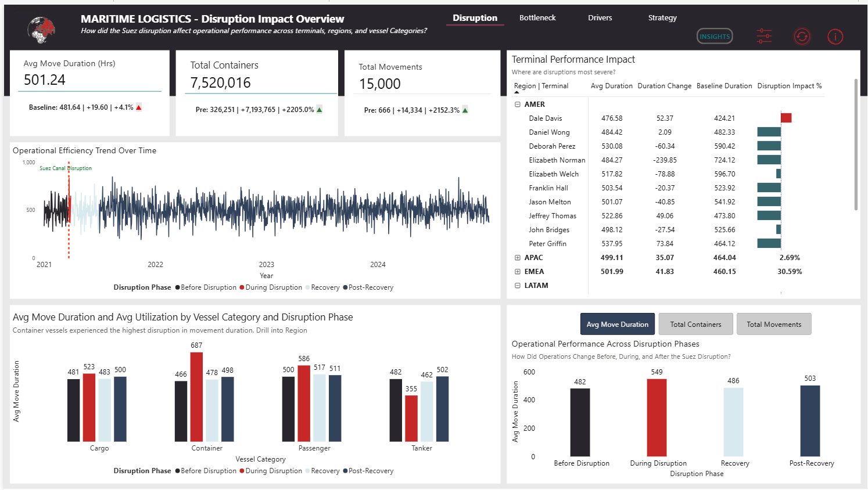Switch to the Bottleneck tab
Viewport: 868px width, 490px height.
point(537,18)
